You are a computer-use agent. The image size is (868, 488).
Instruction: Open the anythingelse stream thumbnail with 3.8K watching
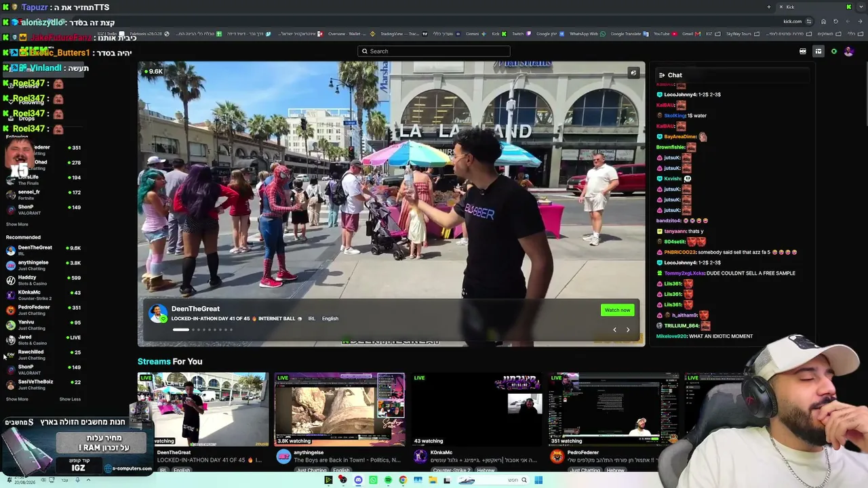coord(339,409)
